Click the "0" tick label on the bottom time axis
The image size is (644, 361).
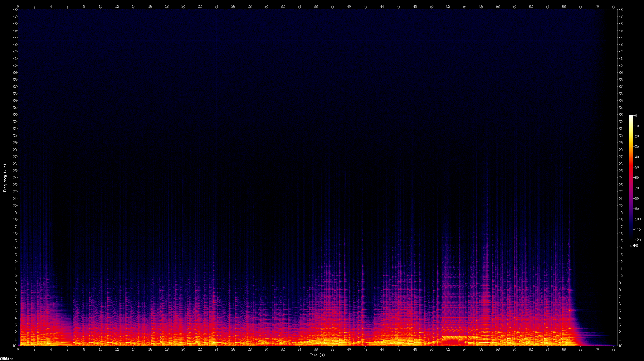tap(18, 349)
